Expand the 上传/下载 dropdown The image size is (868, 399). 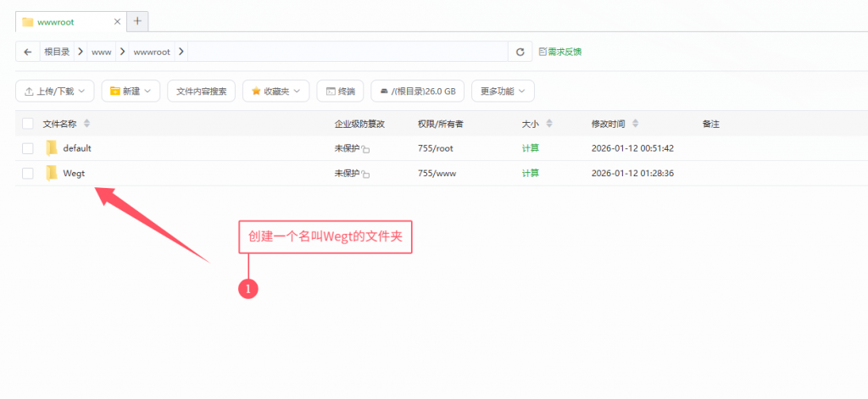click(x=54, y=91)
